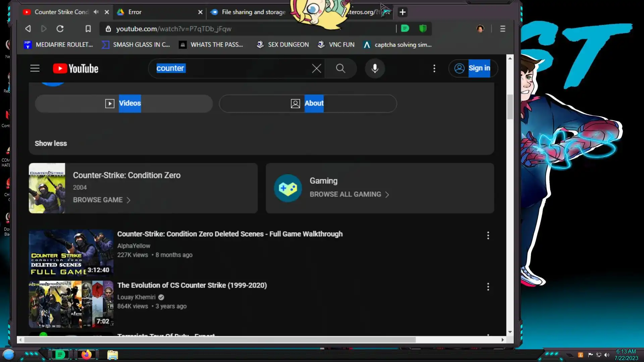Open the Evolution of CS thumbnail
Viewport: 644px width, 362px height.
point(71,304)
